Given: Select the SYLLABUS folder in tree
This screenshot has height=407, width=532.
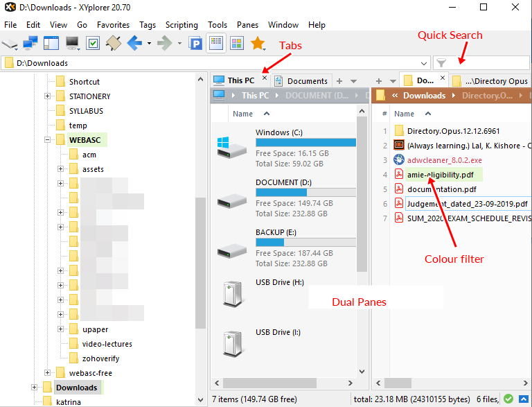Looking at the screenshot, I should point(86,111).
